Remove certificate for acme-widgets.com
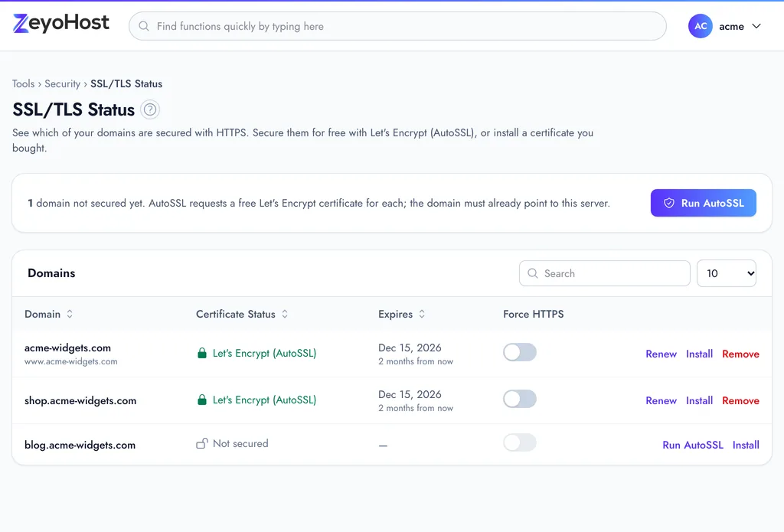Image resolution: width=784 pixels, height=532 pixels. click(740, 354)
